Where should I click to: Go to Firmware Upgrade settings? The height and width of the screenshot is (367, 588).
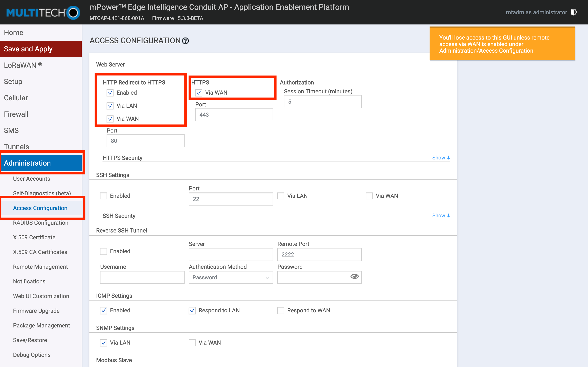36,311
